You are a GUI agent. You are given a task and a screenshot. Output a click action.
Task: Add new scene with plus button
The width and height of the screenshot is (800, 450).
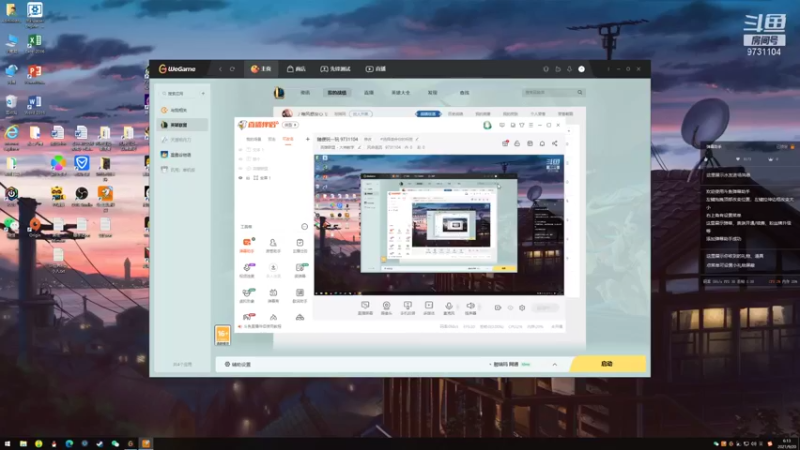tap(307, 139)
